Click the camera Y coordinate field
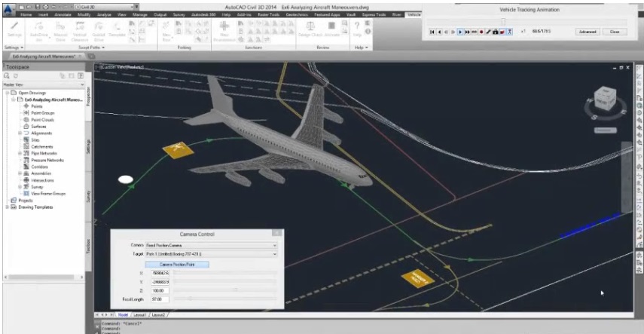 tap(160, 282)
